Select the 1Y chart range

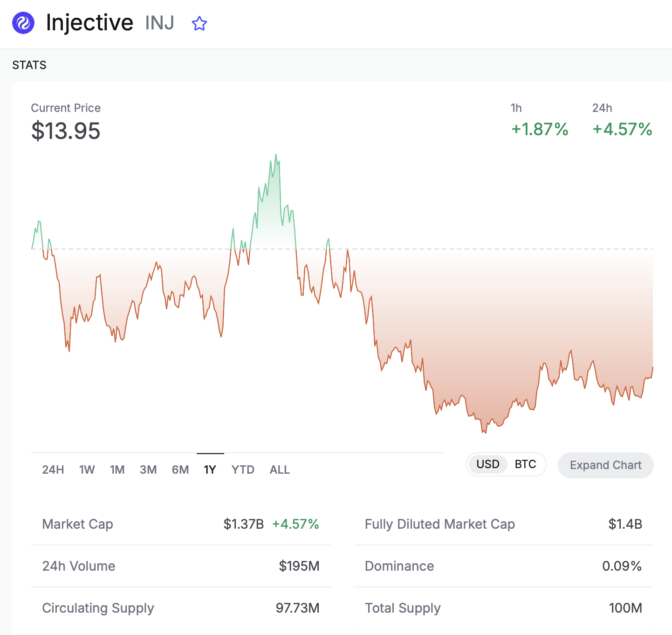[x=210, y=469]
